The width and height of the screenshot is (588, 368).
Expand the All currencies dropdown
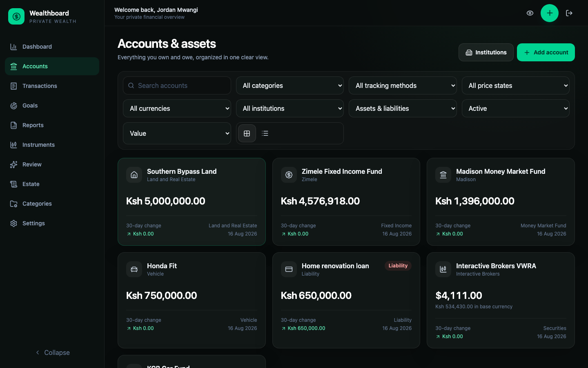(177, 108)
